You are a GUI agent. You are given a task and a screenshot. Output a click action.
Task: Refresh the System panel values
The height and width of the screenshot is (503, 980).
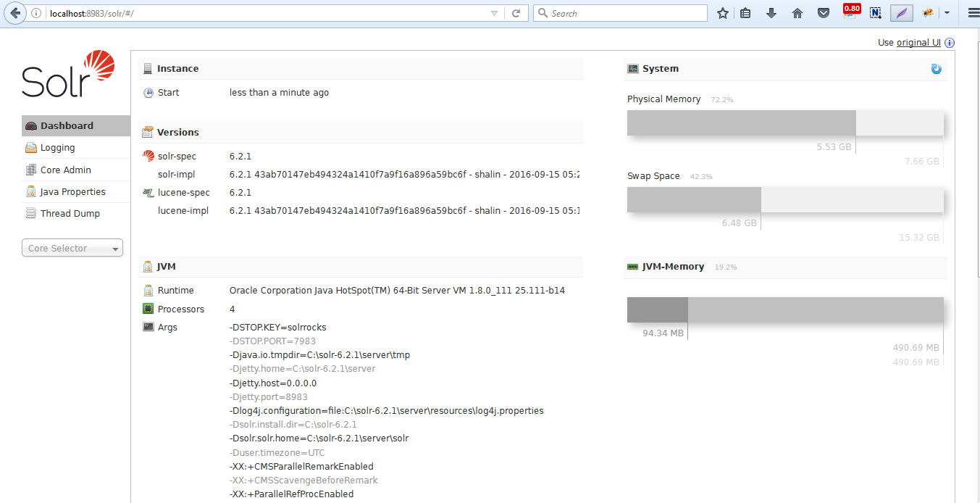point(936,69)
